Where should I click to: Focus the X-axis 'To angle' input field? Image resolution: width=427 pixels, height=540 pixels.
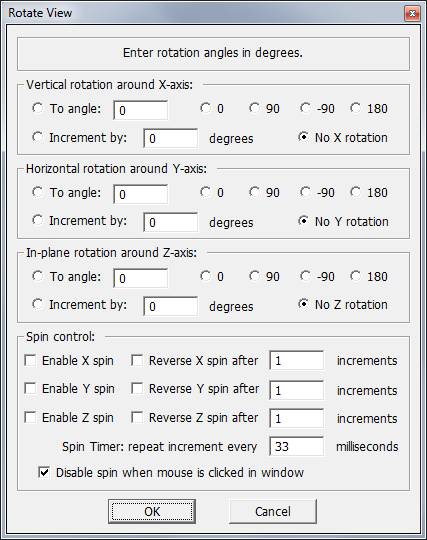(x=141, y=110)
